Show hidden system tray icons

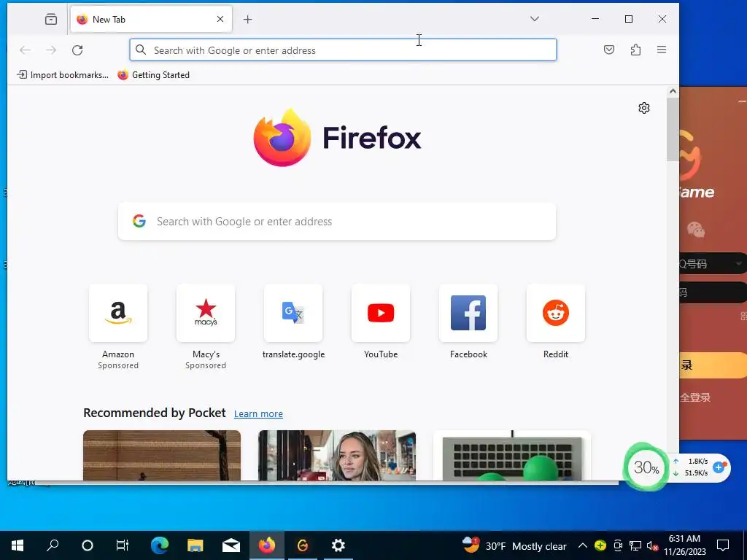[x=582, y=545]
